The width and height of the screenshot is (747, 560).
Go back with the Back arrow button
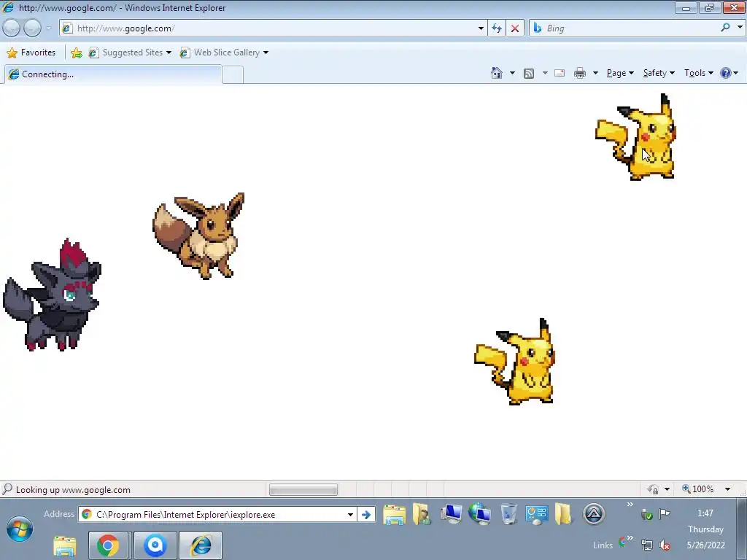[12, 28]
